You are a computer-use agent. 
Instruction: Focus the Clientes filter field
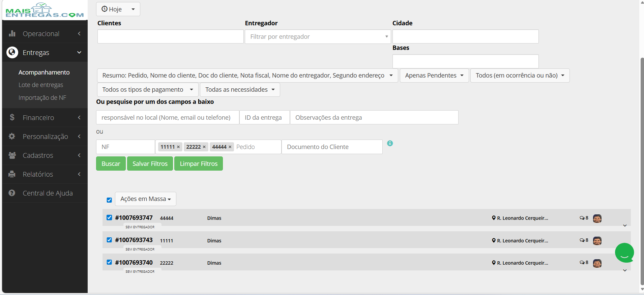pyautogui.click(x=171, y=36)
